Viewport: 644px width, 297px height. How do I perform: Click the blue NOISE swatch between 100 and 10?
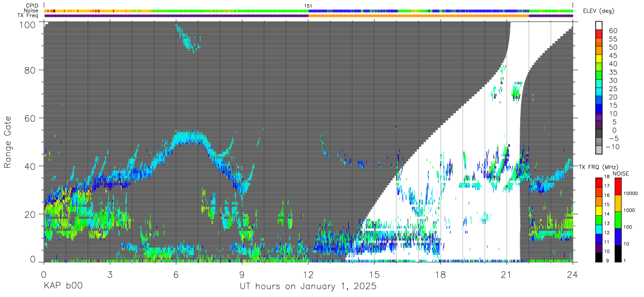(x=618, y=236)
